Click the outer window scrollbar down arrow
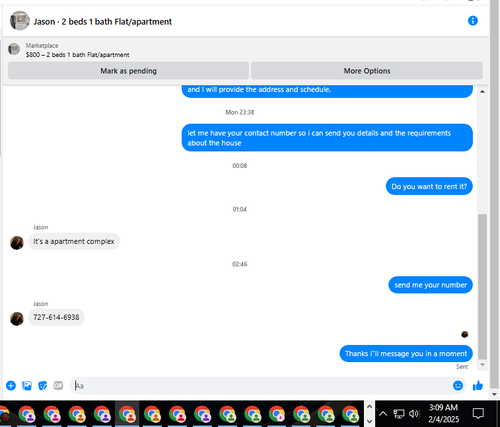This screenshot has width=500, height=427. pyautogui.click(x=495, y=394)
